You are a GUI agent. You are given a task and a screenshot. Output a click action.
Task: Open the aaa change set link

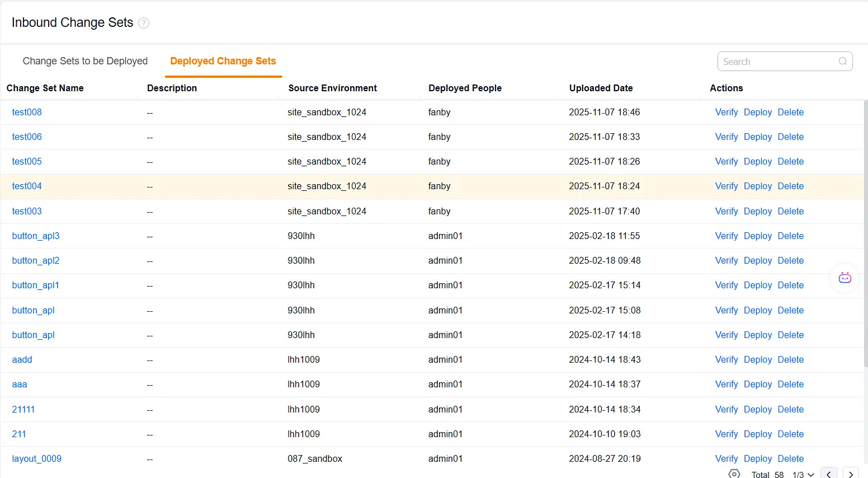coord(20,384)
